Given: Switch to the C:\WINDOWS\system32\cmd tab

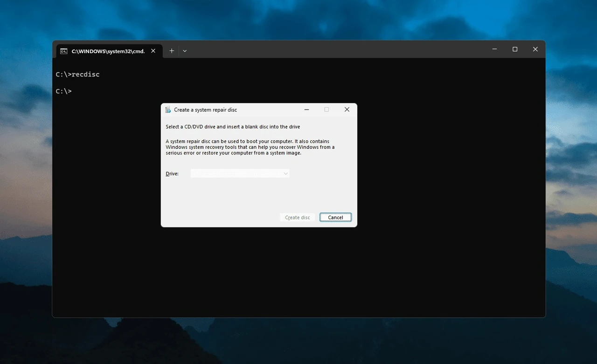Looking at the screenshot, I should [x=110, y=51].
